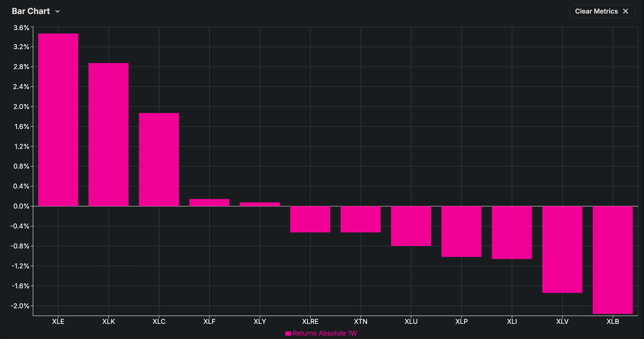The image size is (644, 339).
Task: Click the 0.8% y-axis value
Action: point(21,166)
